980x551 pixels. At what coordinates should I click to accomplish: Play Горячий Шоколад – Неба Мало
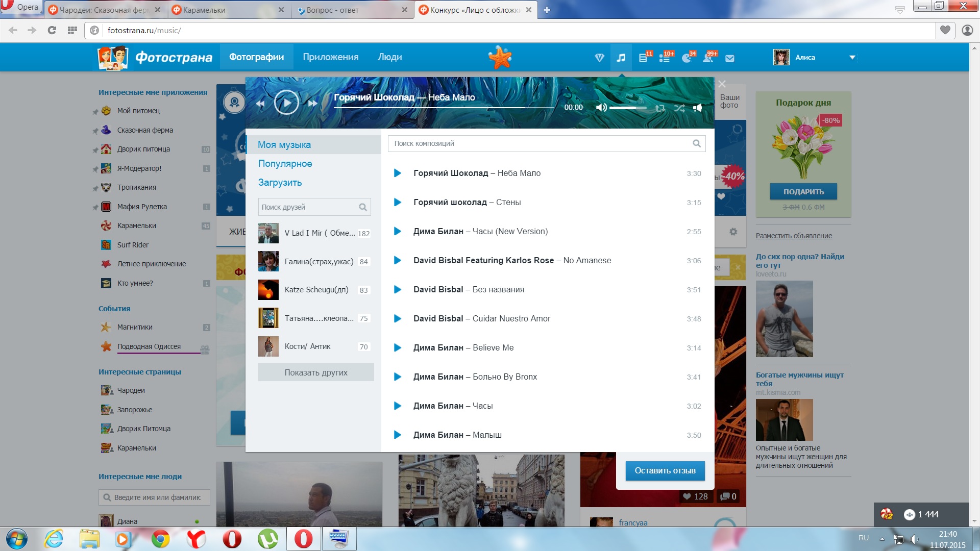pos(398,173)
